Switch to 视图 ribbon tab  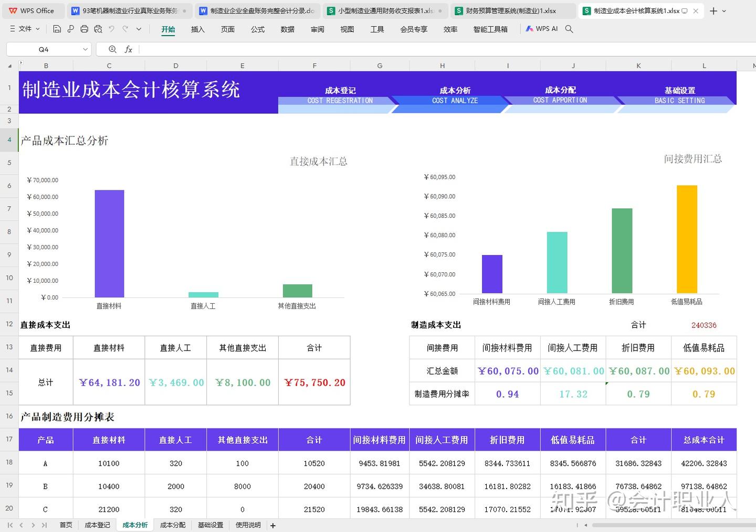click(x=347, y=29)
